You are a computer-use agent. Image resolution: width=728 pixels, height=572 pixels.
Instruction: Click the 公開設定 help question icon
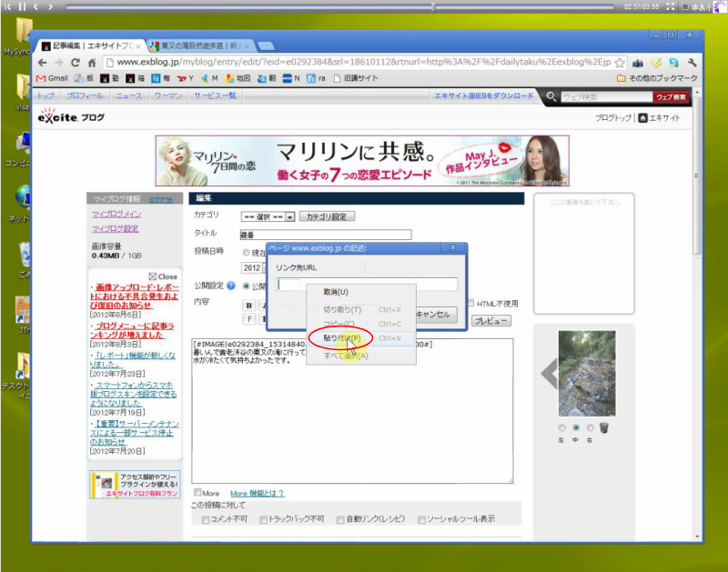click(231, 286)
